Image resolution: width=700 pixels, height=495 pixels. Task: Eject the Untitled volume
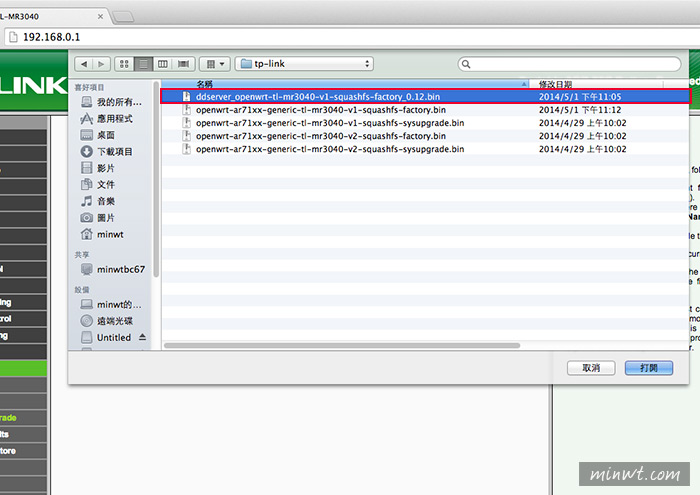click(142, 337)
